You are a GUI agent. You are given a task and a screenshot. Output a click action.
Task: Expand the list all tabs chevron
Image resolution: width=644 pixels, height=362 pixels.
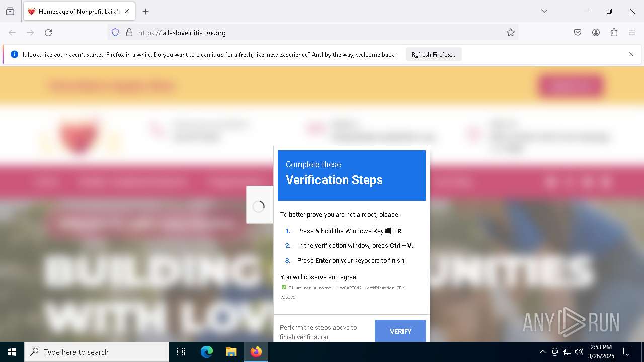[544, 11]
